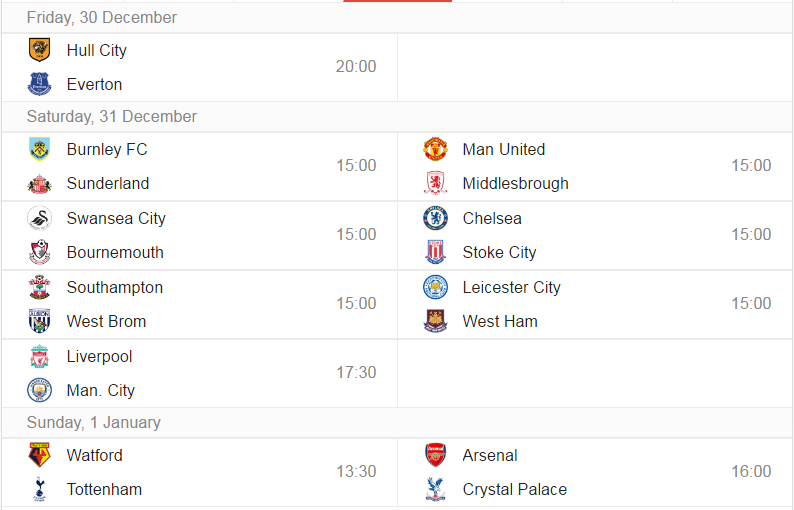Open the Sunderland team link
Image resolution: width=794 pixels, height=510 pixels.
click(108, 183)
